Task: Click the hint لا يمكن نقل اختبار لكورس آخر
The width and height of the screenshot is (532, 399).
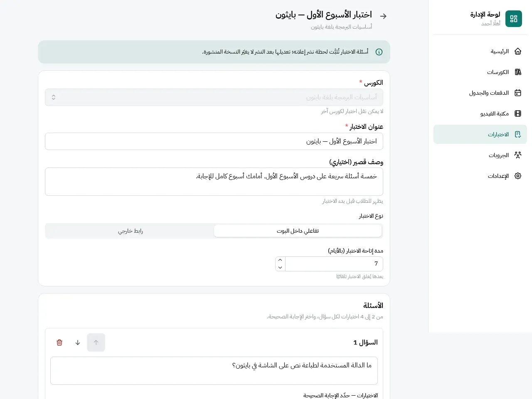Action: pos(352,111)
